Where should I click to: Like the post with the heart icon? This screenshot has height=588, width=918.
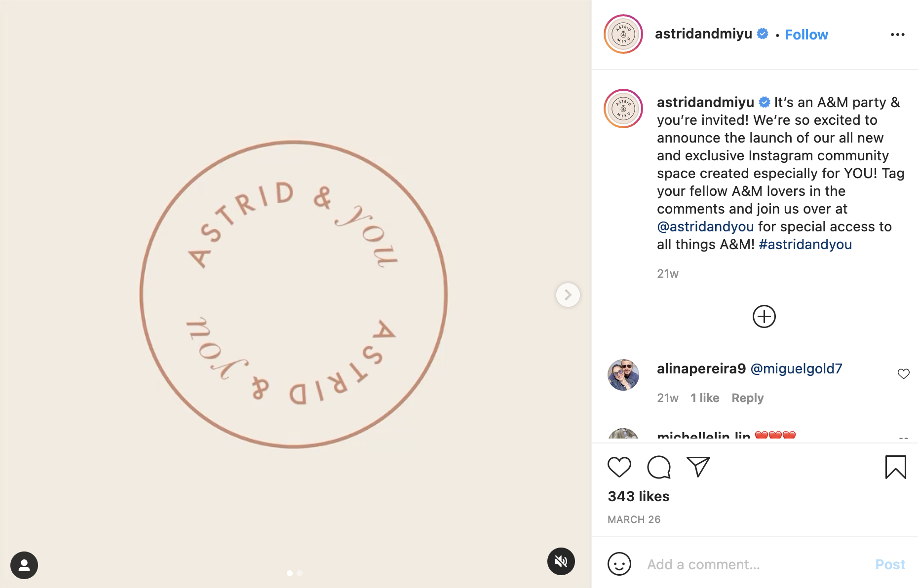click(x=619, y=467)
